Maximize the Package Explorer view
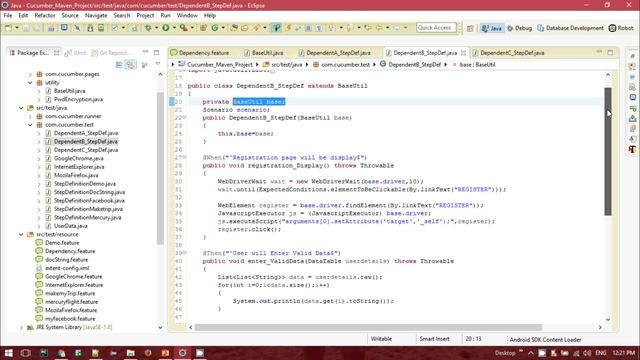640x360 pixels. (156, 52)
